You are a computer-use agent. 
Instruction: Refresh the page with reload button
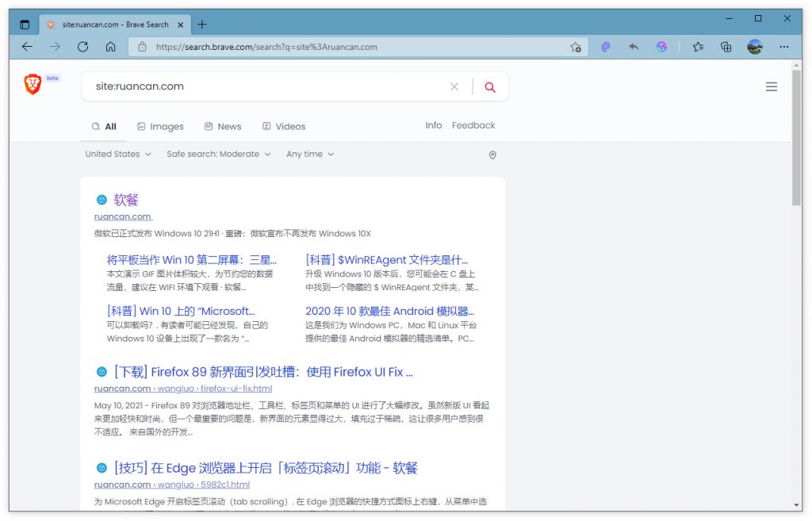coord(82,47)
